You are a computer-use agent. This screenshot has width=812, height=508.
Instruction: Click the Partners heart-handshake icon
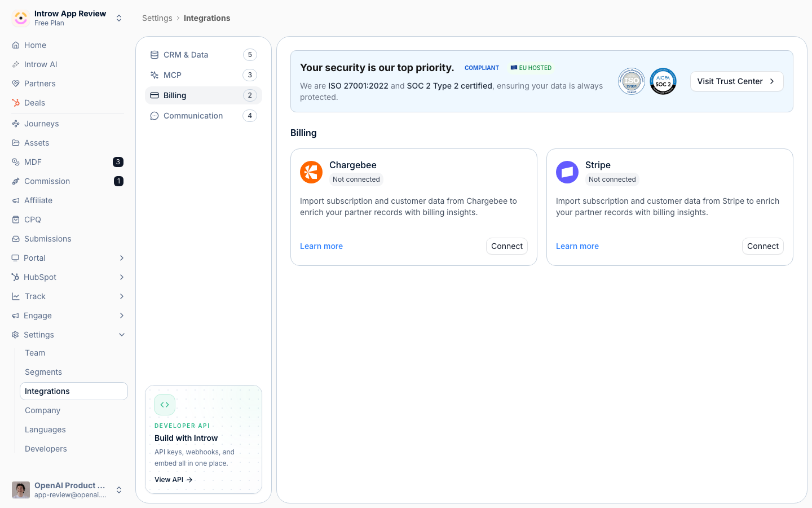click(16, 84)
